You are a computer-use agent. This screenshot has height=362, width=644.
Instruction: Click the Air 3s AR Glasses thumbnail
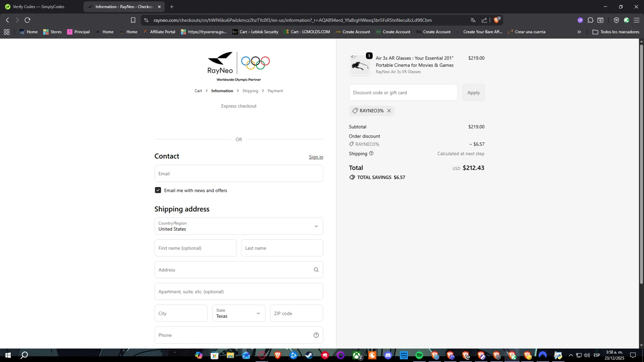coord(360,65)
